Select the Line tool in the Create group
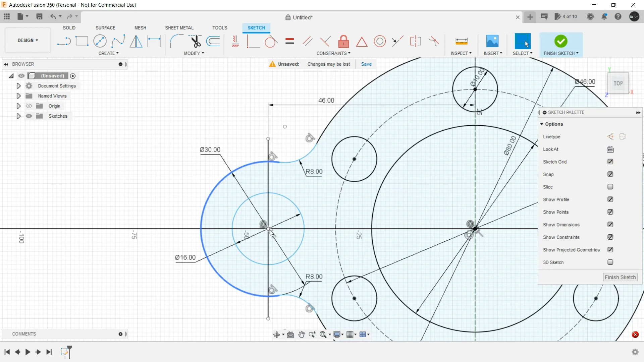The width and height of the screenshot is (644, 362). 64,42
